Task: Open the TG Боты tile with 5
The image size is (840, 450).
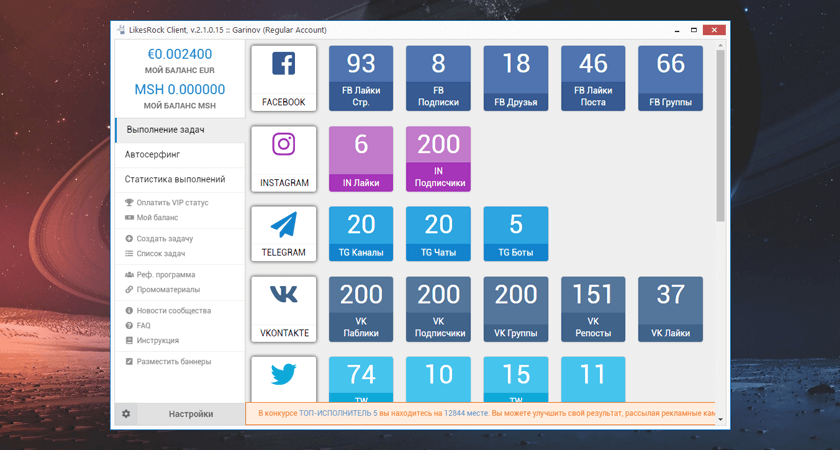Action: click(516, 234)
